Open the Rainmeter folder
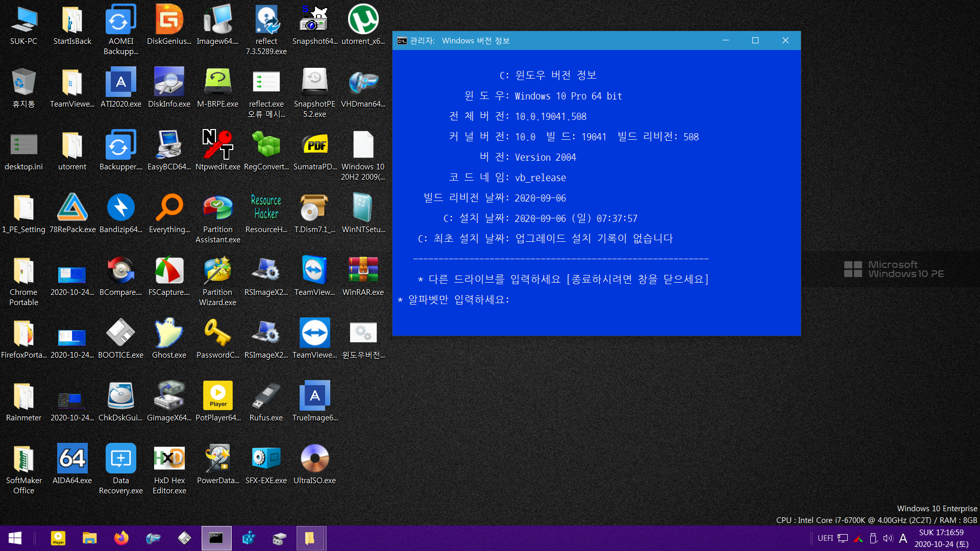 [23, 402]
